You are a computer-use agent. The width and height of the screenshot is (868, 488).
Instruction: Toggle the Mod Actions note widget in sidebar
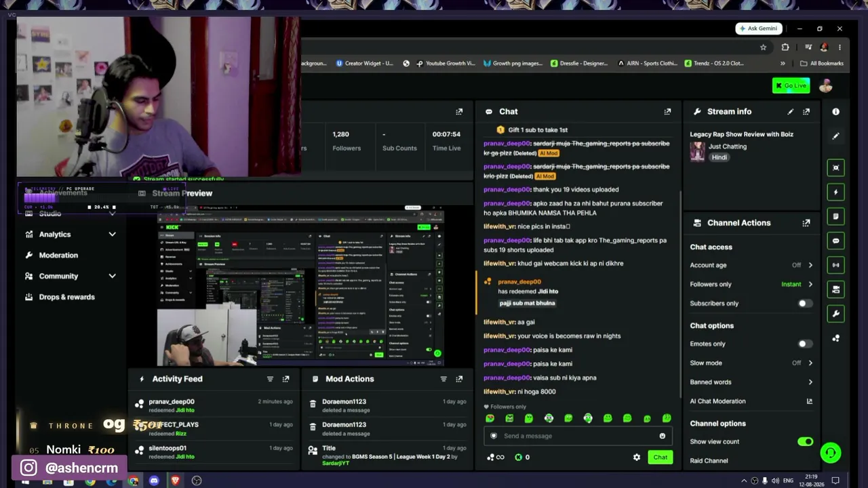(835, 216)
